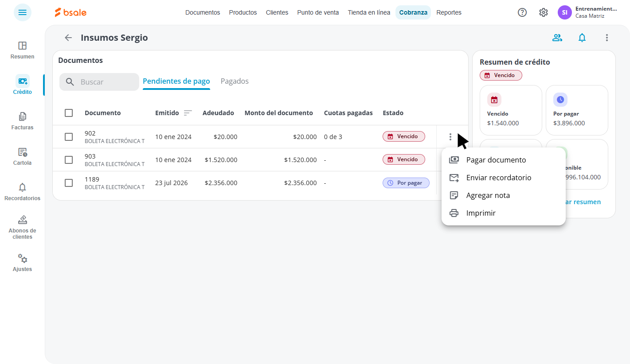This screenshot has width=630, height=364.
Task: Select Pagar documento in the context menu
Action: click(504, 160)
